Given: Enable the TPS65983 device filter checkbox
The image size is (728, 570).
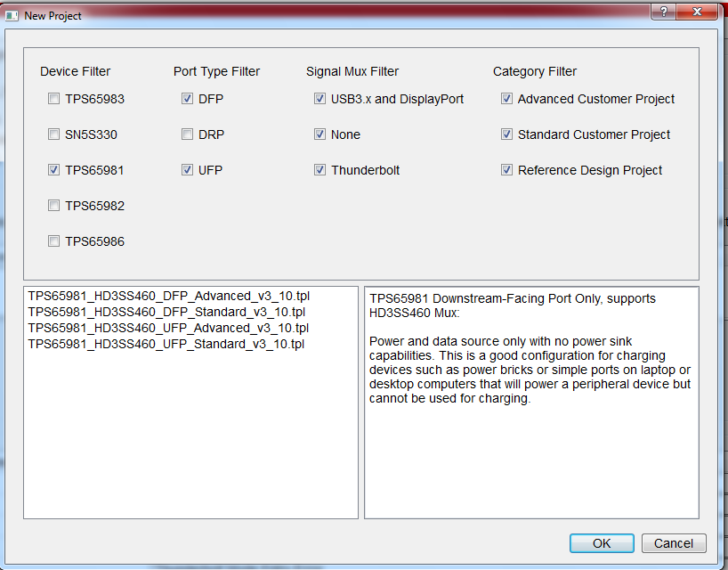Looking at the screenshot, I should 54,99.
